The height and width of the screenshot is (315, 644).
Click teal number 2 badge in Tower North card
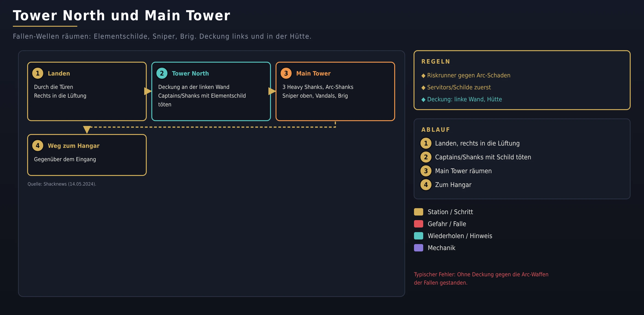click(x=162, y=73)
